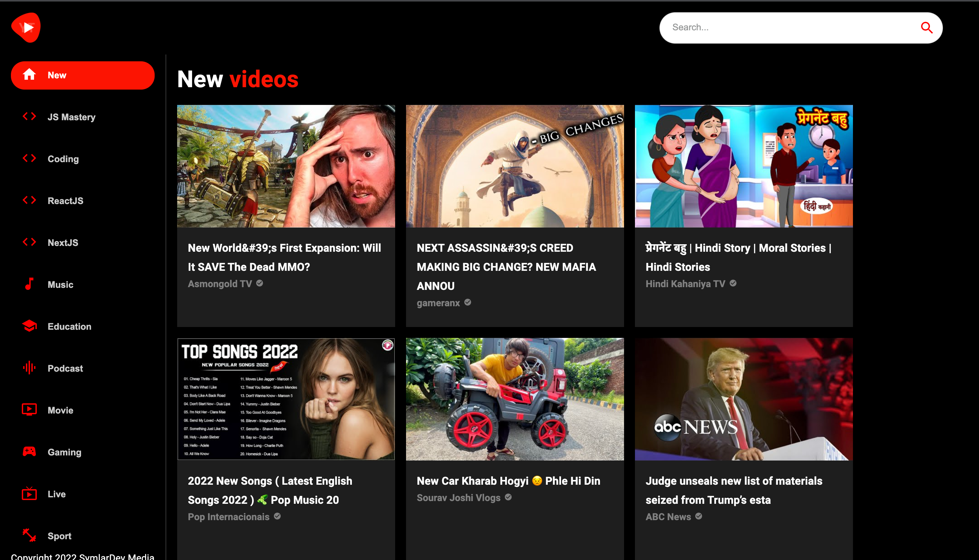
Task: Open the red toy jeep video thumbnail
Action: 515,399
